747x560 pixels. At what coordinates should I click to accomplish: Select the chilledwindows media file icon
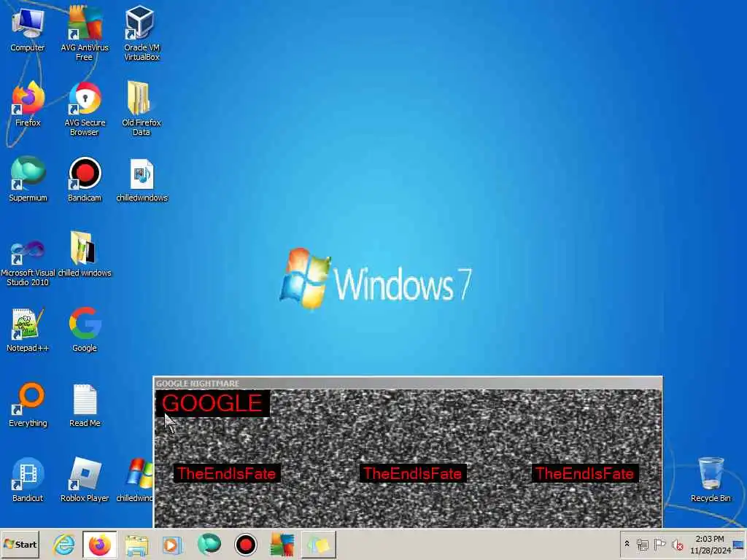[142, 179]
